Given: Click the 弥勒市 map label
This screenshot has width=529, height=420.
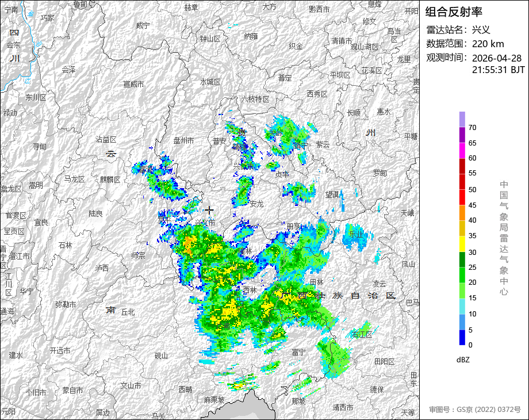Looking at the screenshot, I should 66,304.
